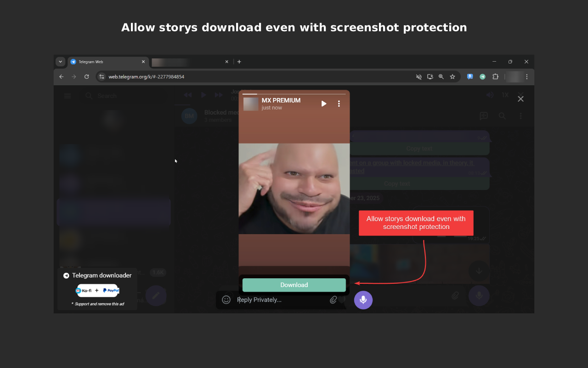Open the story's three-dot options menu
Viewport: 588px width, 368px height.
pos(339,103)
